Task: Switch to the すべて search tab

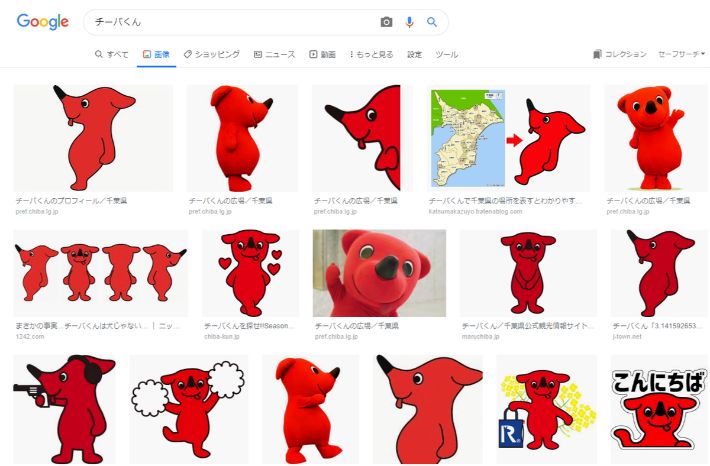Action: (111, 54)
